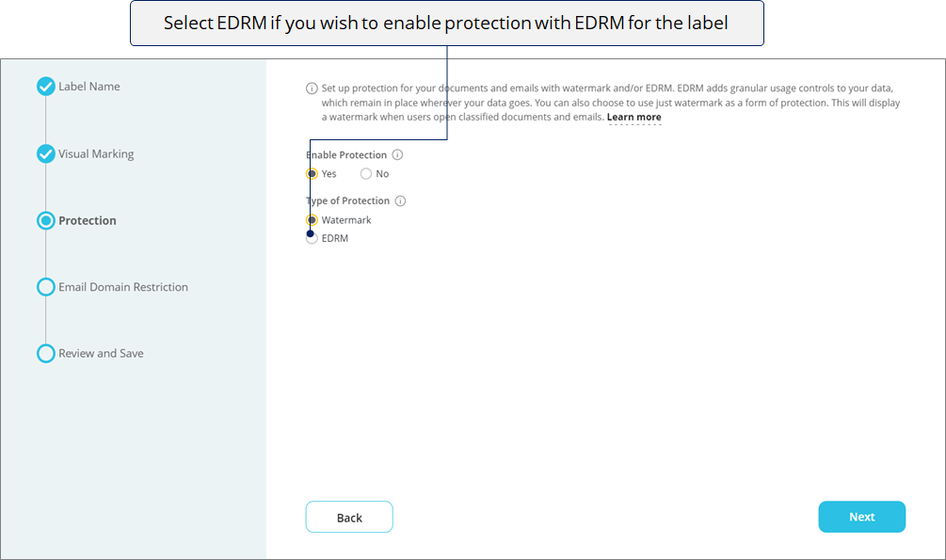Image resolution: width=946 pixels, height=560 pixels.
Task: Open the Type of Protection info icon
Action: pos(401,201)
